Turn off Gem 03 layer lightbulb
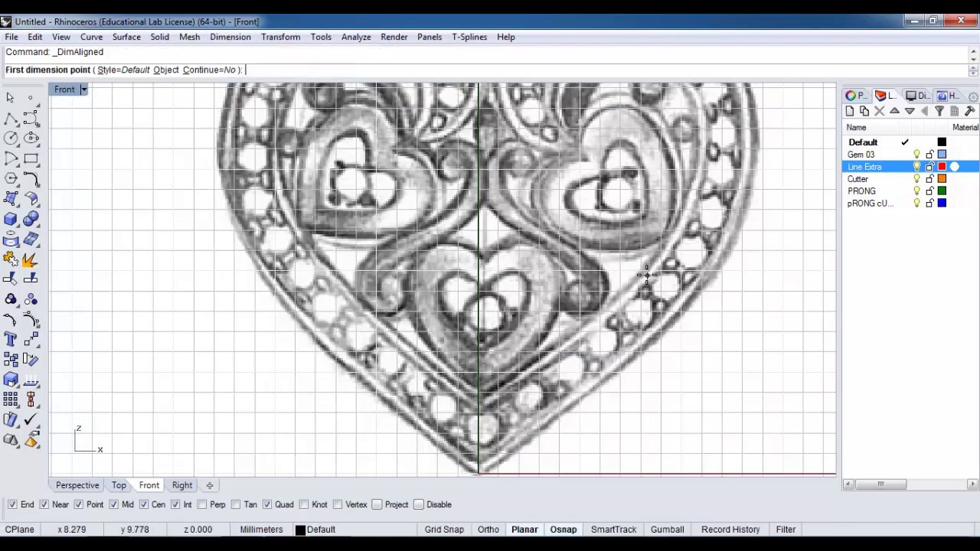The width and height of the screenshot is (980, 551). (x=916, y=155)
